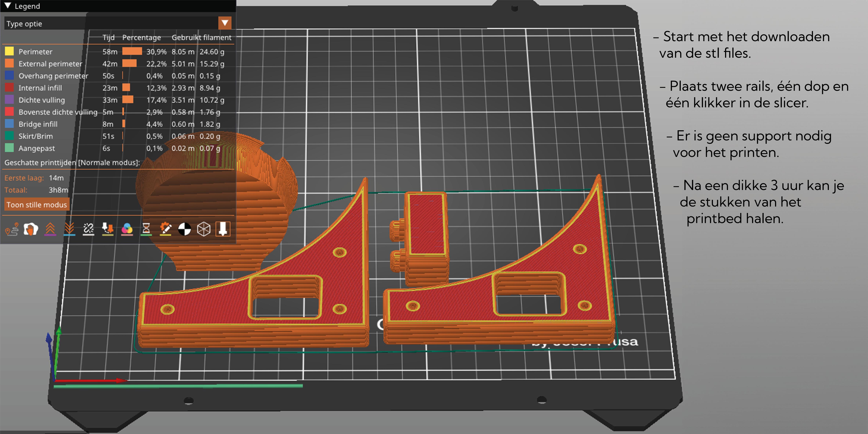868x434 pixels.
Task: Click Eerste laag time 14m
Action: [x=56, y=178]
